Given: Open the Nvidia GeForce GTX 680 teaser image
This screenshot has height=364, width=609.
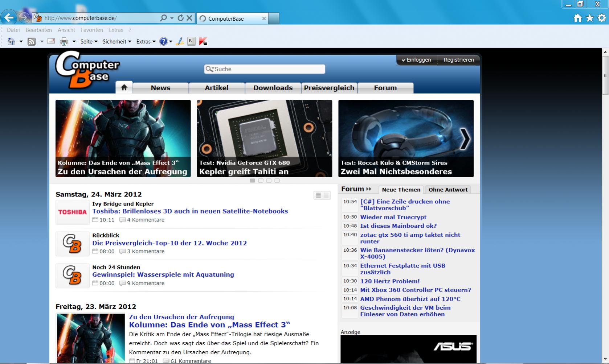Looking at the screenshot, I should coord(265,138).
